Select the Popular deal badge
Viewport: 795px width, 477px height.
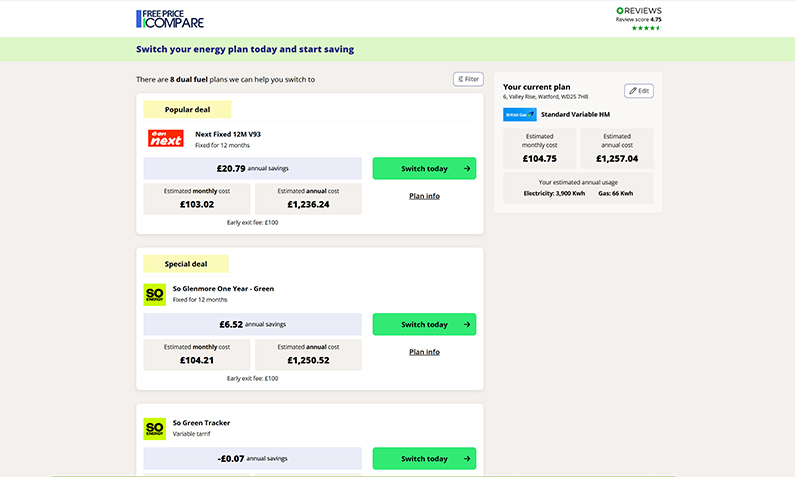[x=187, y=110]
